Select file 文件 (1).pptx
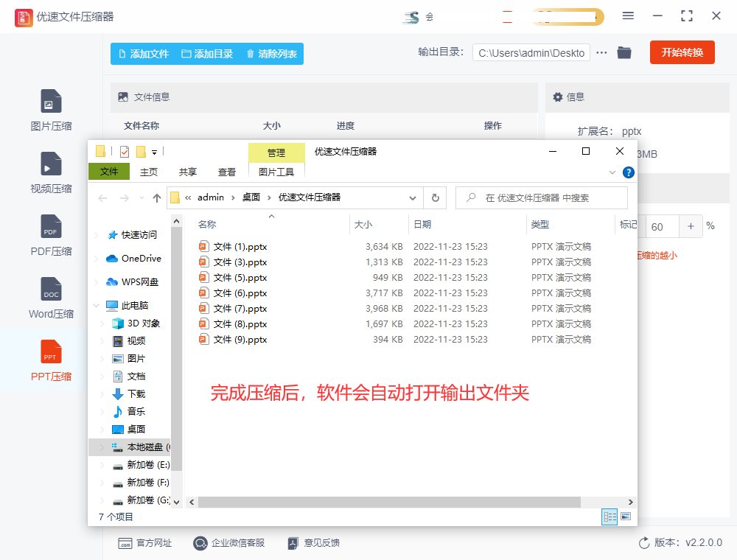737x560 pixels. (x=233, y=247)
